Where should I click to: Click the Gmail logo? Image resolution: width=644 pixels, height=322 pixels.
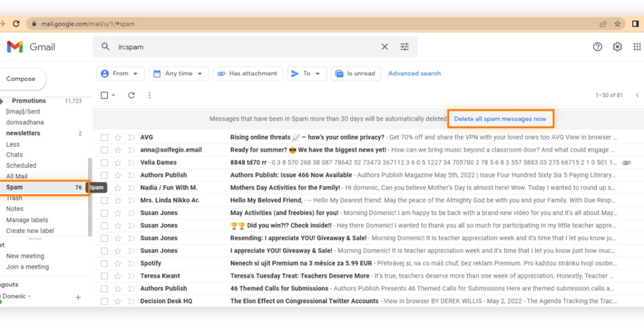(x=31, y=47)
